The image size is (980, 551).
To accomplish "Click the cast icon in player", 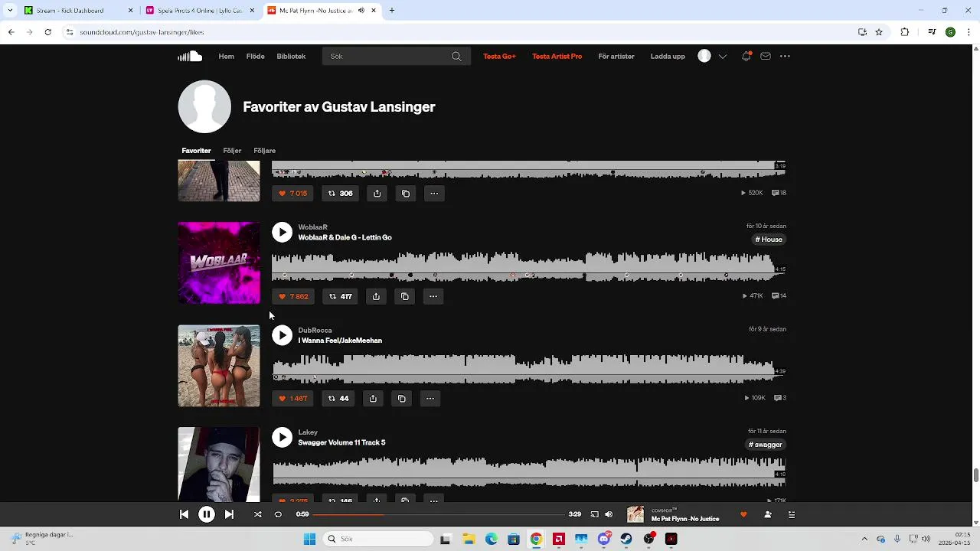I will (x=594, y=514).
